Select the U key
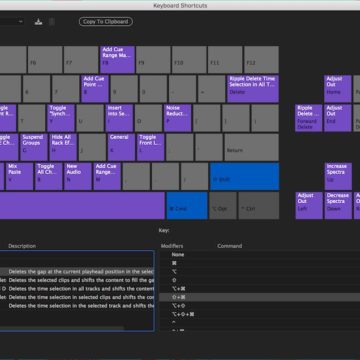This screenshot has width=360, height=360. click(x=90, y=118)
